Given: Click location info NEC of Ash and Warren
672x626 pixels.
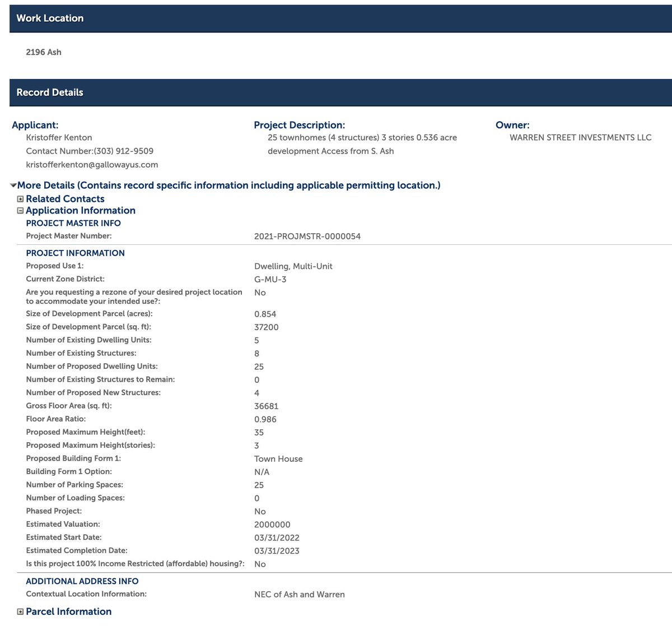Looking at the screenshot, I should click(300, 595).
